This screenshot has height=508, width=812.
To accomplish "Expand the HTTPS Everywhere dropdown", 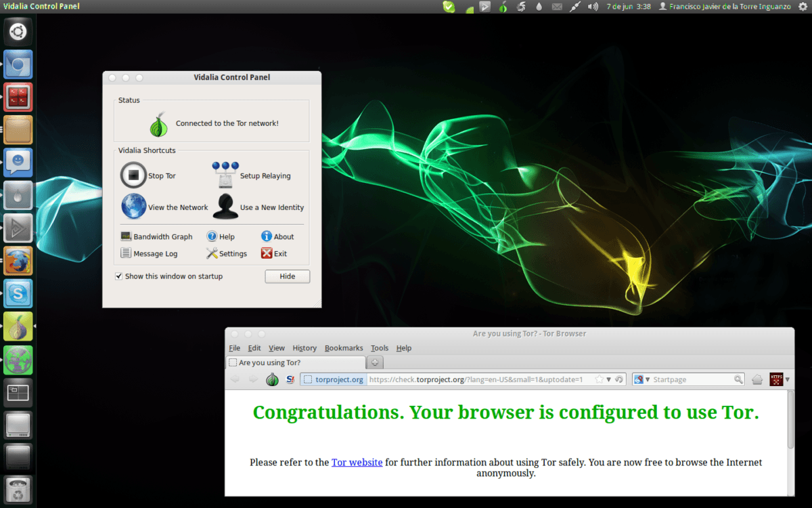I will (x=789, y=379).
